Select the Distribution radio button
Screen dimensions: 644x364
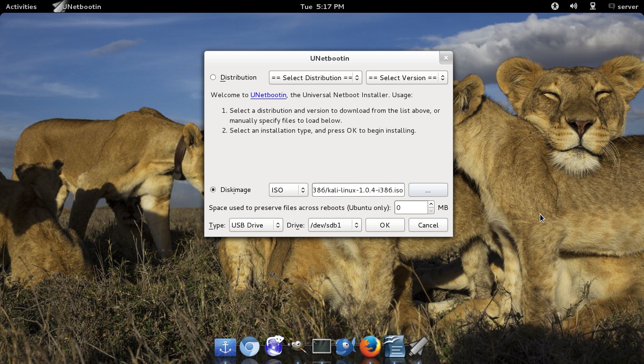[x=213, y=77]
